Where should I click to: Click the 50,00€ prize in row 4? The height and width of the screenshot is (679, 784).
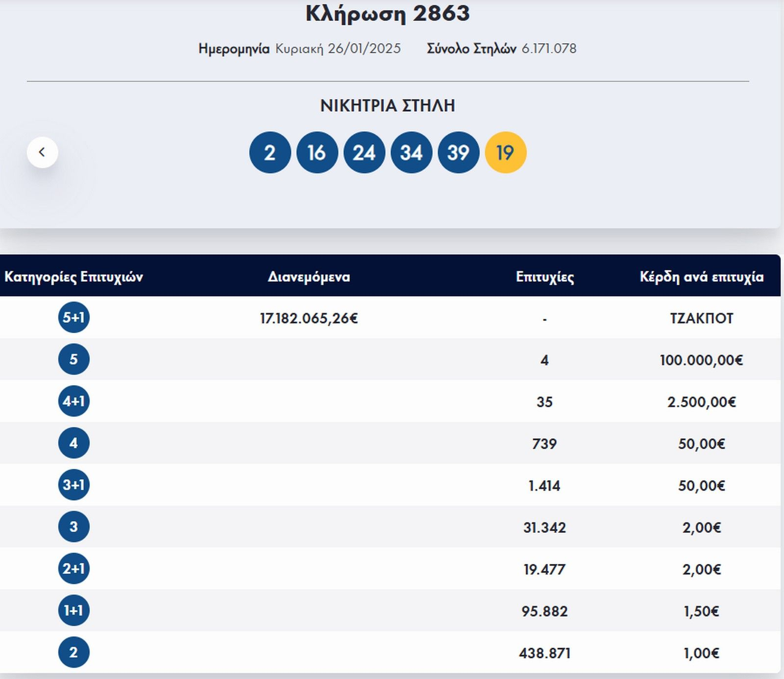(702, 444)
